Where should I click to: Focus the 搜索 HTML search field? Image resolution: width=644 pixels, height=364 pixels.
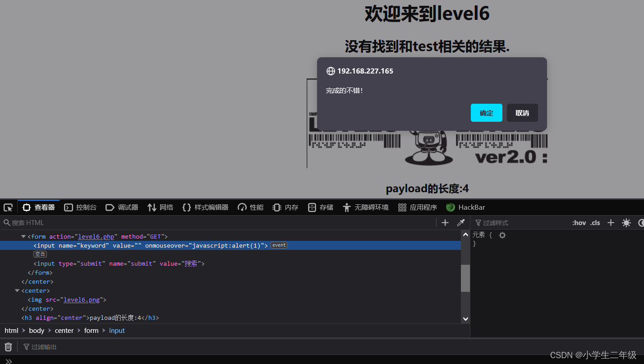(219, 223)
